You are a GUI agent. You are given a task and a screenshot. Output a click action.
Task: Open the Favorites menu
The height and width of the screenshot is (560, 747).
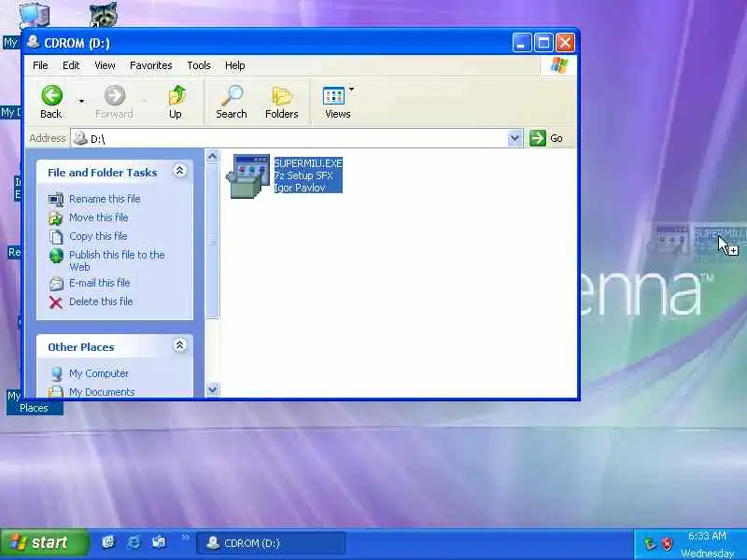pyautogui.click(x=150, y=65)
